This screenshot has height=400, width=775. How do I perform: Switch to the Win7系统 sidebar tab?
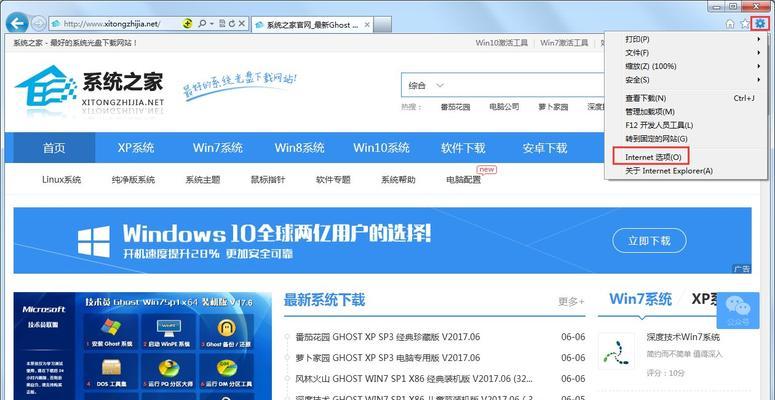coord(641,299)
